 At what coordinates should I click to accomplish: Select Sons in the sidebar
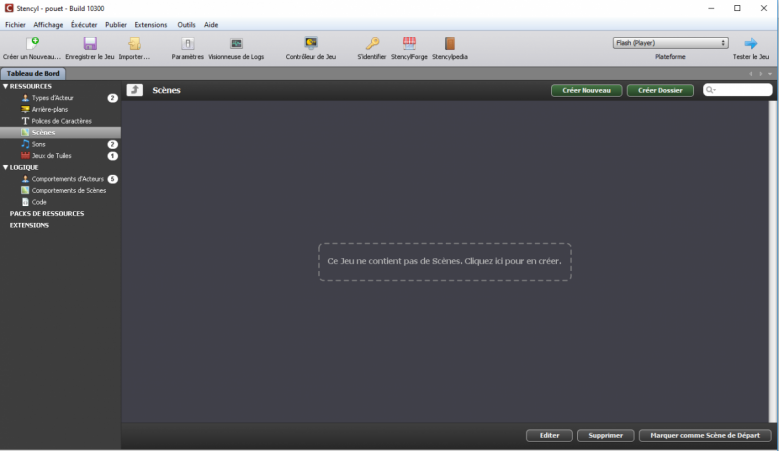coord(60,144)
